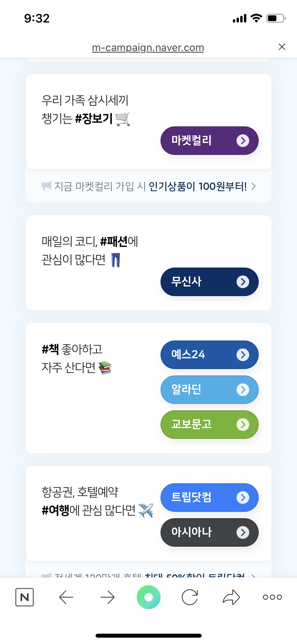This screenshot has width=297, height=644.
Task: Open the 무신사 fashion button
Action: (x=210, y=282)
